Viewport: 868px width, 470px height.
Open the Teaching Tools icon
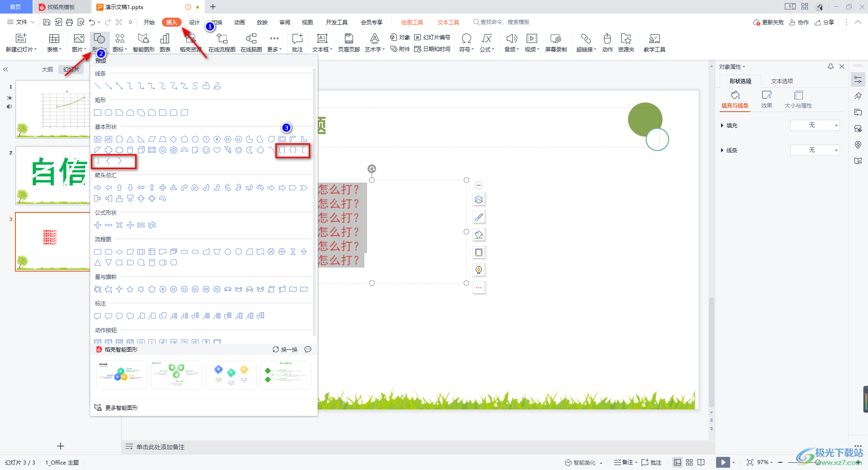tap(654, 42)
